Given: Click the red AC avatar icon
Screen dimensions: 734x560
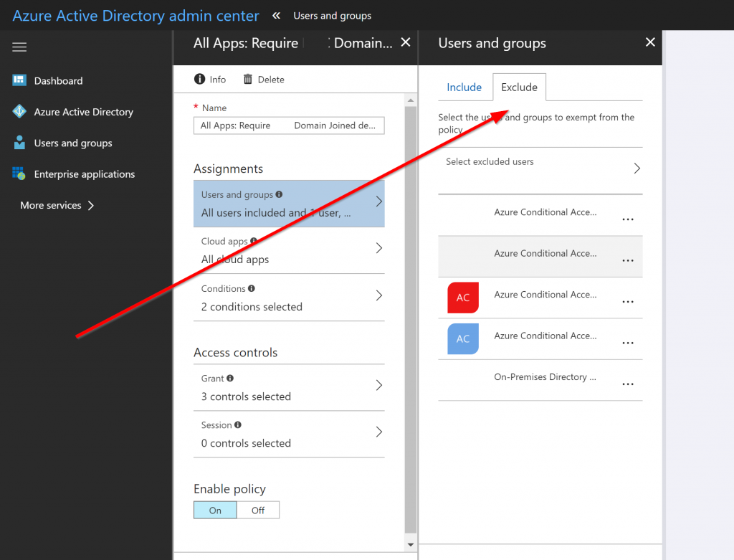Looking at the screenshot, I should pyautogui.click(x=463, y=298).
